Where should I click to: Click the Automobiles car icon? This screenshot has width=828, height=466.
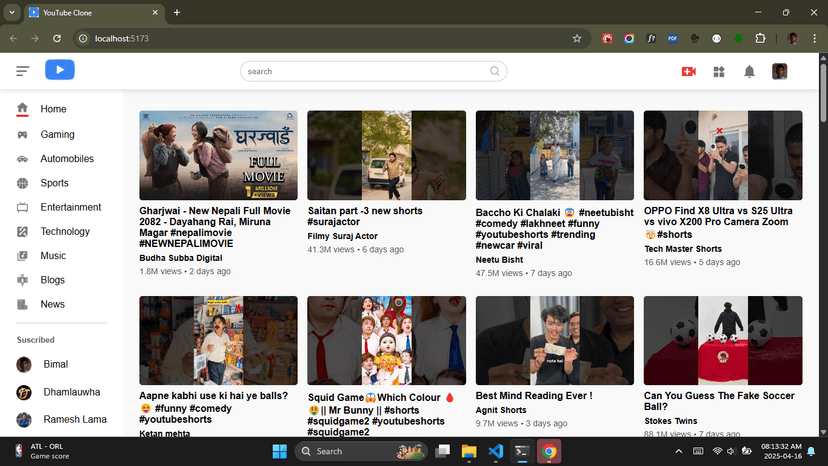pyautogui.click(x=22, y=159)
